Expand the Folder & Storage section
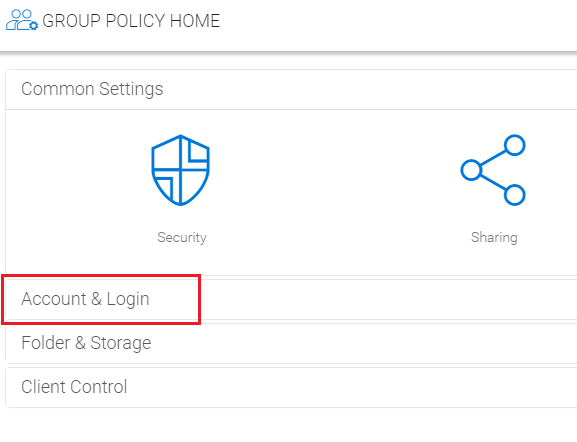The image size is (577, 442). 291,343
